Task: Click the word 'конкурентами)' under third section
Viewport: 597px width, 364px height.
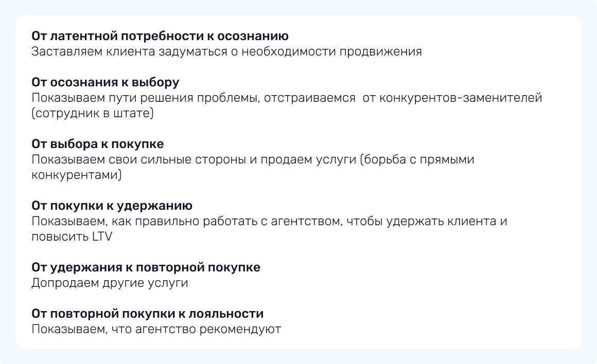Action: coord(77,175)
